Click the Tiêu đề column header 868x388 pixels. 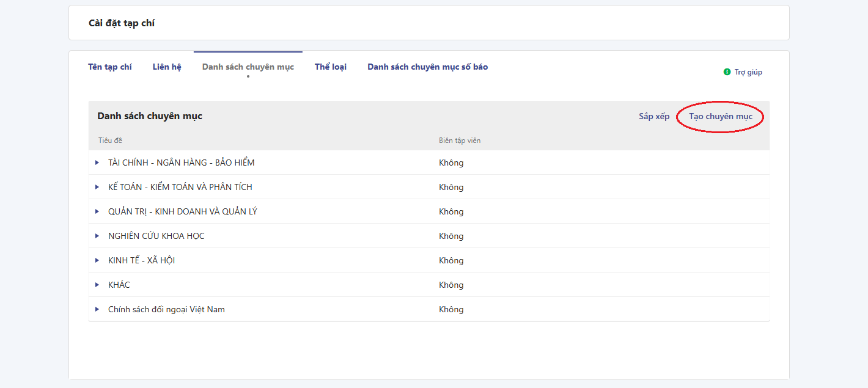[x=110, y=141]
